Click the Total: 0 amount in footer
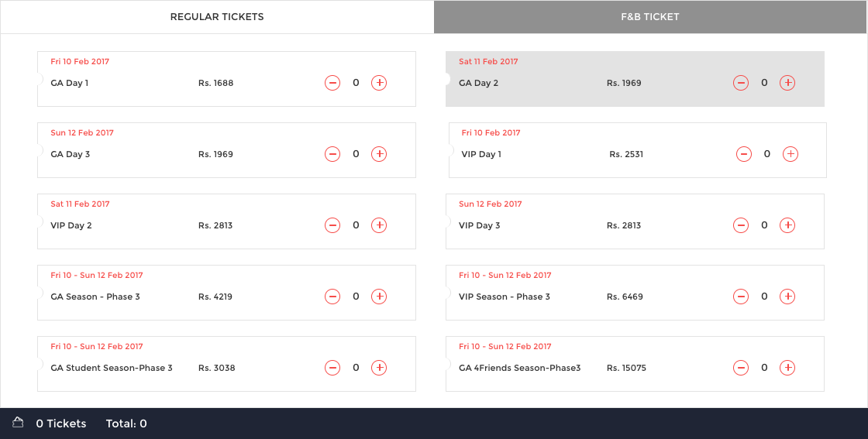868x439 pixels. pyautogui.click(x=126, y=424)
